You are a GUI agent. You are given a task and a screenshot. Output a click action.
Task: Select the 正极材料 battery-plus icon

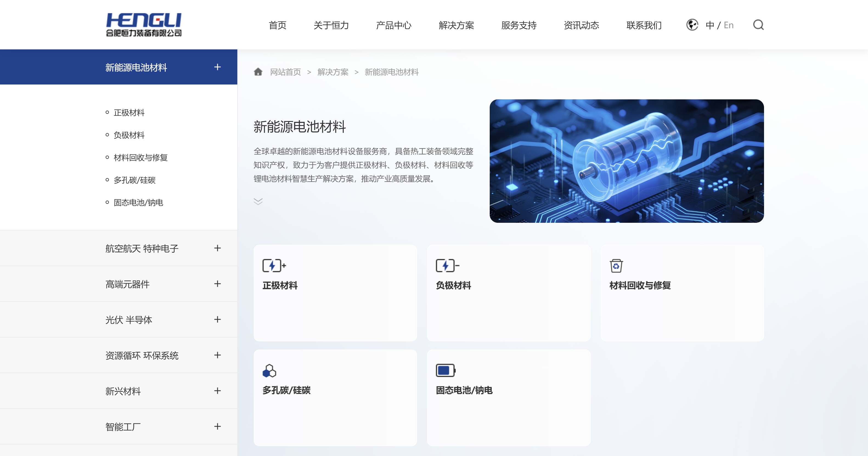click(274, 265)
